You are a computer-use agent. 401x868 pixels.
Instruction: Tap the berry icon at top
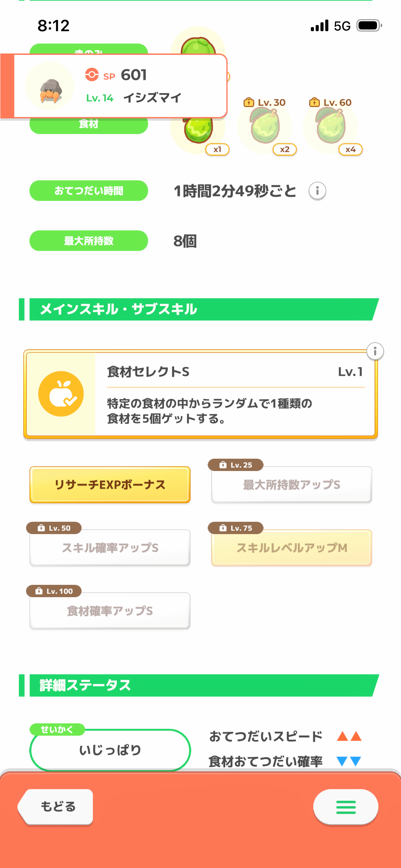click(x=198, y=44)
